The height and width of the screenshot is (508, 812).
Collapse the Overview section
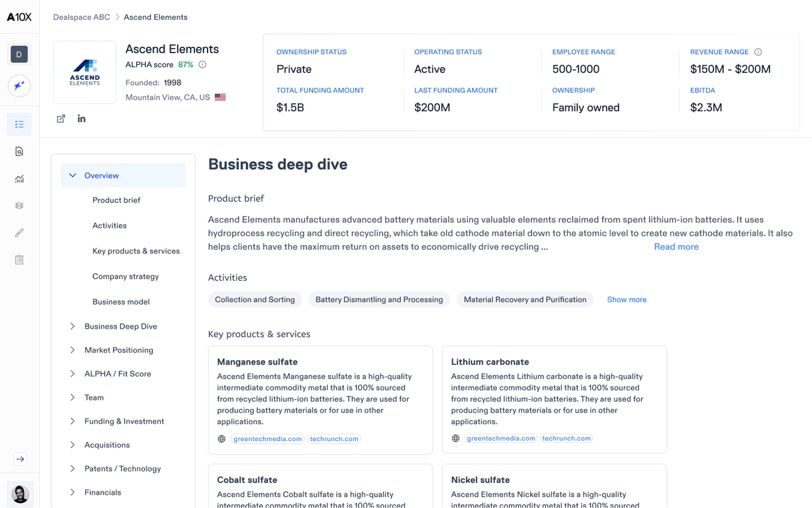click(x=123, y=175)
